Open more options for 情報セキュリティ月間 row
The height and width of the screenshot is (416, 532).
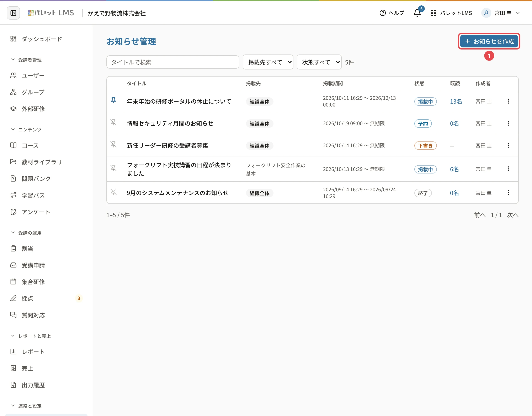pyautogui.click(x=508, y=123)
